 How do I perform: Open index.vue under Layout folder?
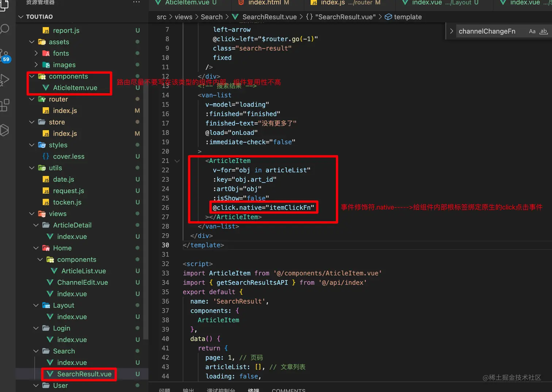[72, 317]
